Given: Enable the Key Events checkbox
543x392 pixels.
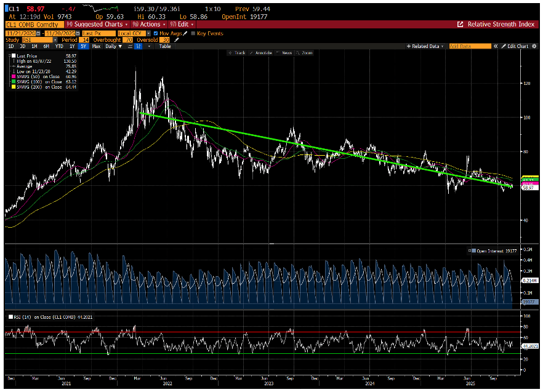Looking at the screenshot, I should [x=193, y=33].
